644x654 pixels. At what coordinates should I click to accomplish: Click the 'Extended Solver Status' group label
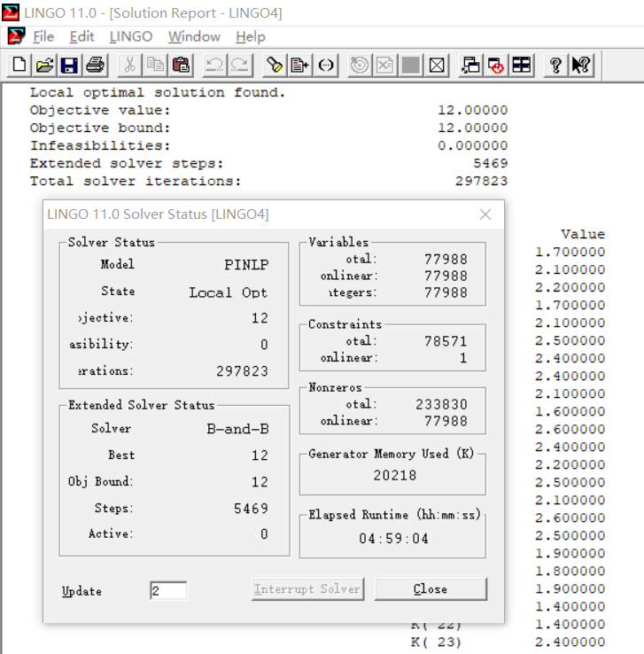click(x=142, y=405)
